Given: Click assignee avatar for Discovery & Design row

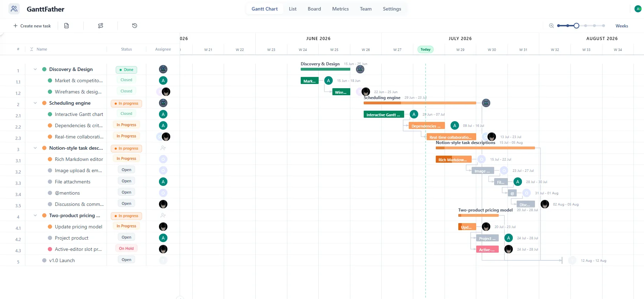Looking at the screenshot, I should 163,69.
